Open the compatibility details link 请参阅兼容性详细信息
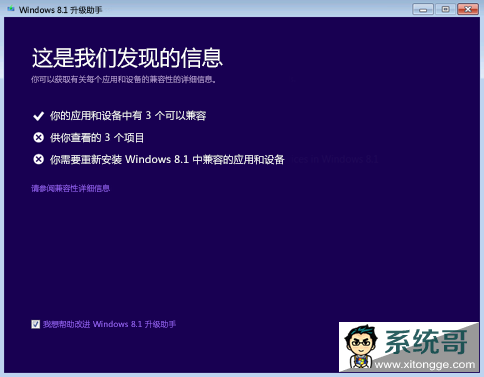The width and height of the screenshot is (484, 377). coord(70,188)
